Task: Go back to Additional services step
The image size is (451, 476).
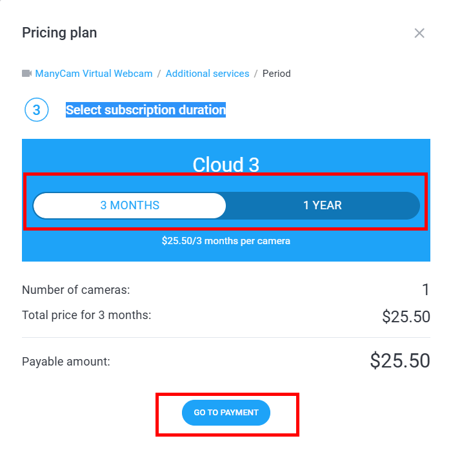Action: point(207,74)
